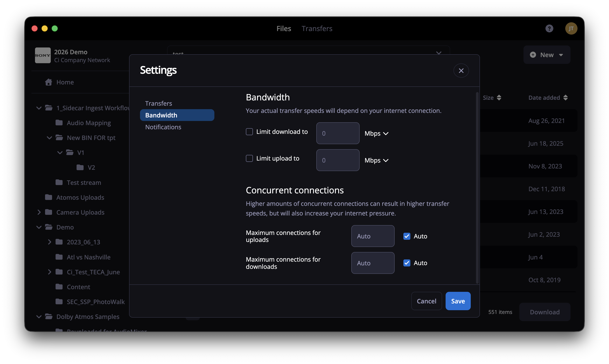
Task: Click the 2026 Demo workspace name
Action: coord(71,52)
